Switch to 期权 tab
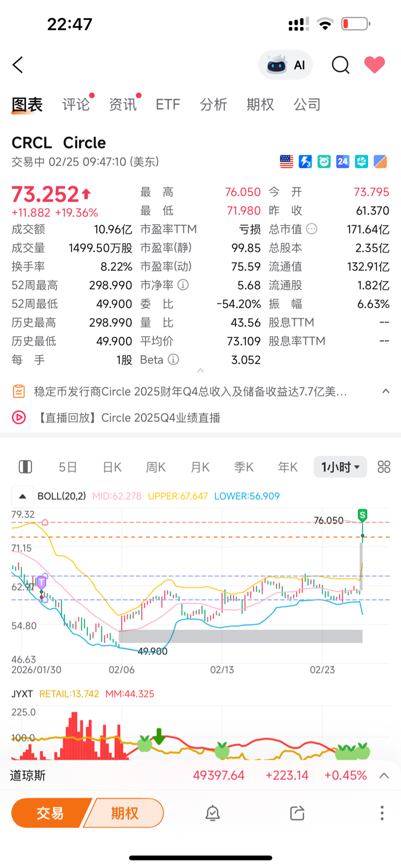Screen dimensions: 401x868 coord(260,104)
